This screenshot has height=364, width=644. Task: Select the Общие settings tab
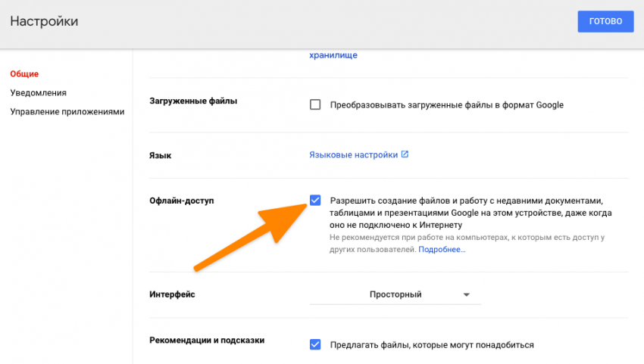pos(24,73)
